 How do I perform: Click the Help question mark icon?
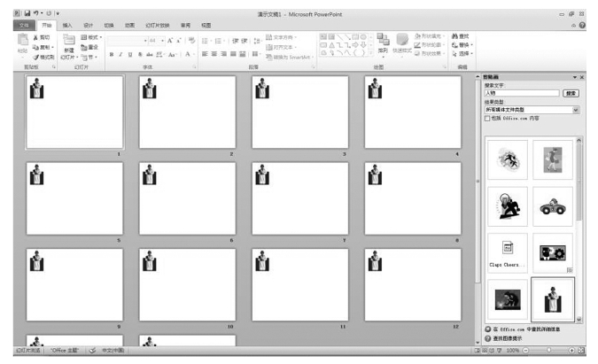click(x=582, y=25)
